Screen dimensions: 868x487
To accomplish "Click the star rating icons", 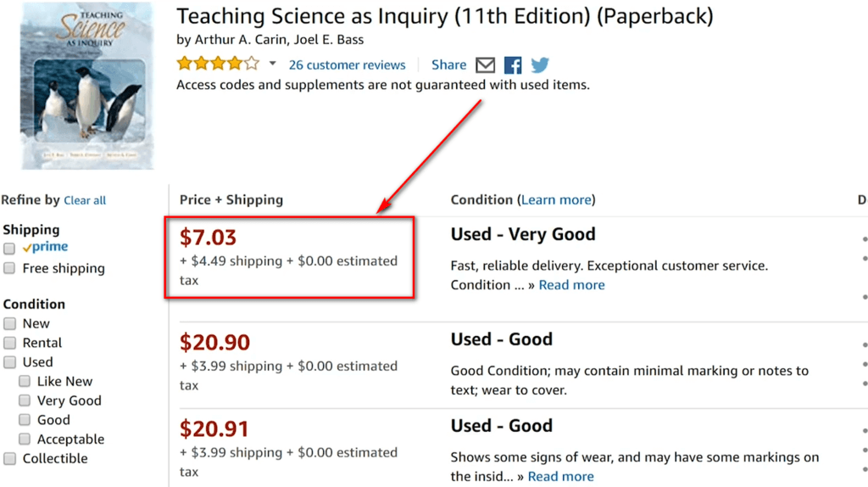I will [218, 64].
